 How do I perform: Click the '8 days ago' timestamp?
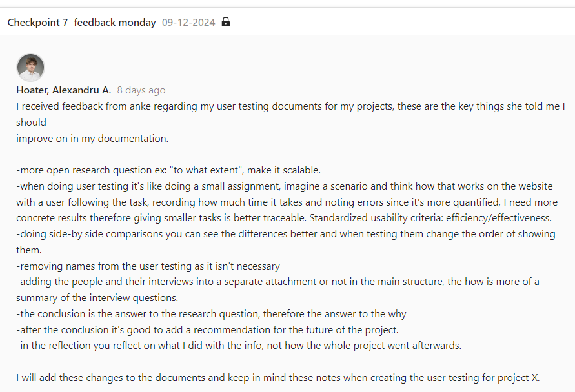(141, 90)
